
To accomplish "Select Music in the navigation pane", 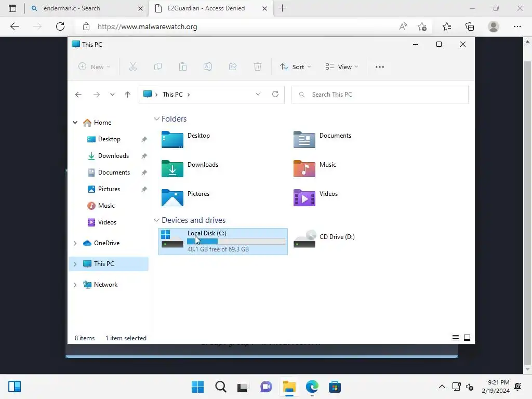I will (106, 206).
